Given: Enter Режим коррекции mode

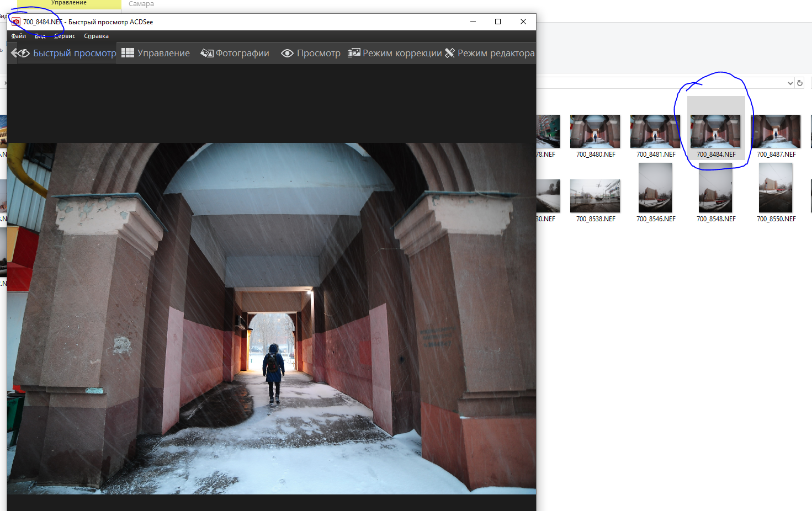Looking at the screenshot, I should tap(395, 53).
